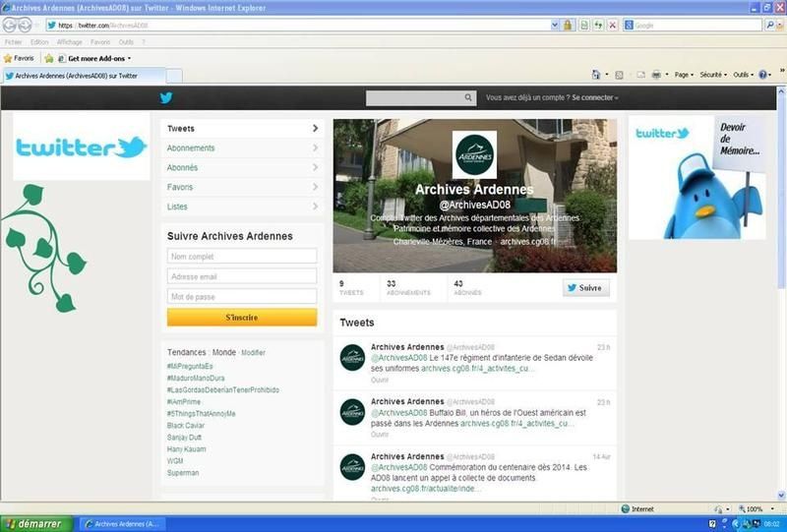
Task: Click the stop icon in address bar
Action: pyautogui.click(x=613, y=25)
